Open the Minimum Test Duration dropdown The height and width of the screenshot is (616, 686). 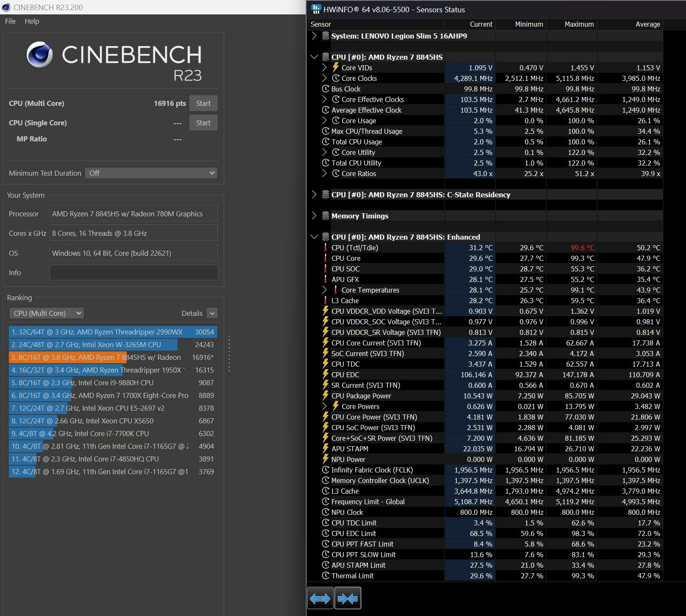click(x=151, y=173)
